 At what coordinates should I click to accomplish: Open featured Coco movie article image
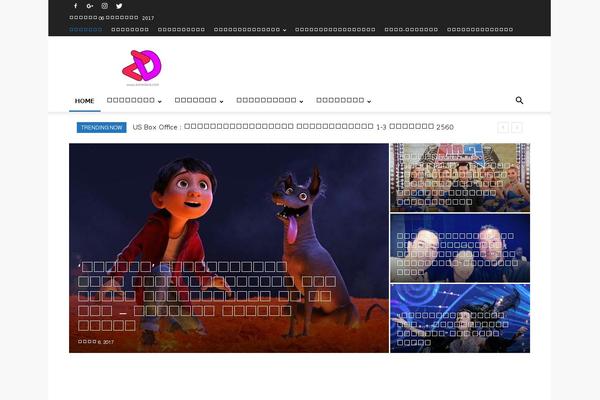[x=229, y=248]
